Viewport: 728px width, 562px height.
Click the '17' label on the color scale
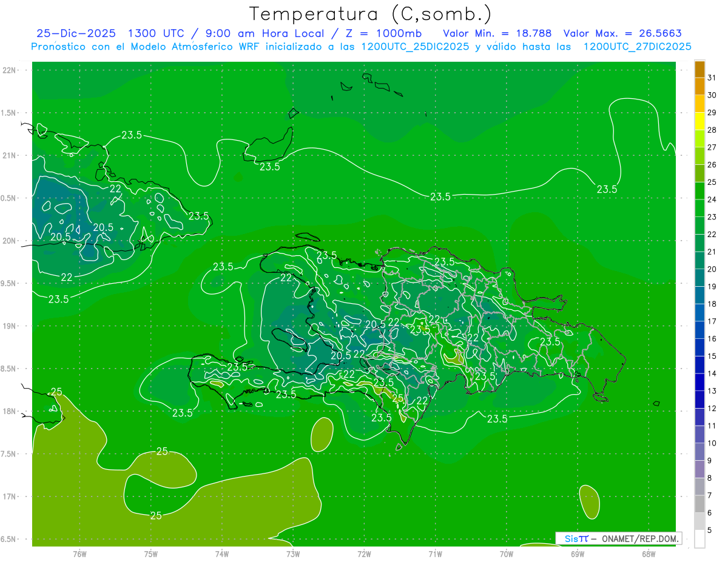point(712,321)
